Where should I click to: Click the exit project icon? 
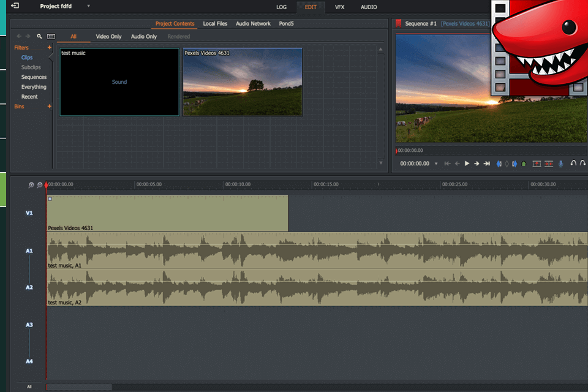click(15, 6)
